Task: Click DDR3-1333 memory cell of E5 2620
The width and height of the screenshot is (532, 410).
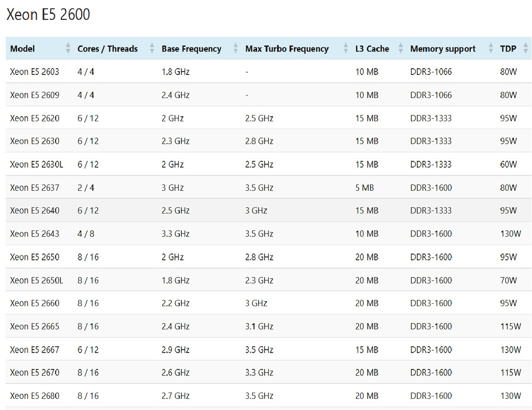Action: pos(431,118)
